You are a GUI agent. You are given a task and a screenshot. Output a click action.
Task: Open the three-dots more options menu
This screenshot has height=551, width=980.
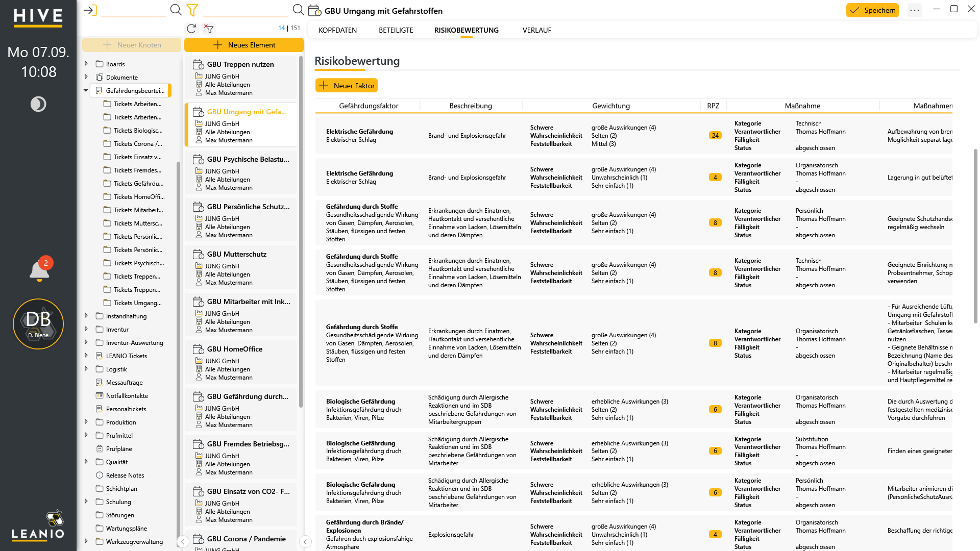point(915,10)
